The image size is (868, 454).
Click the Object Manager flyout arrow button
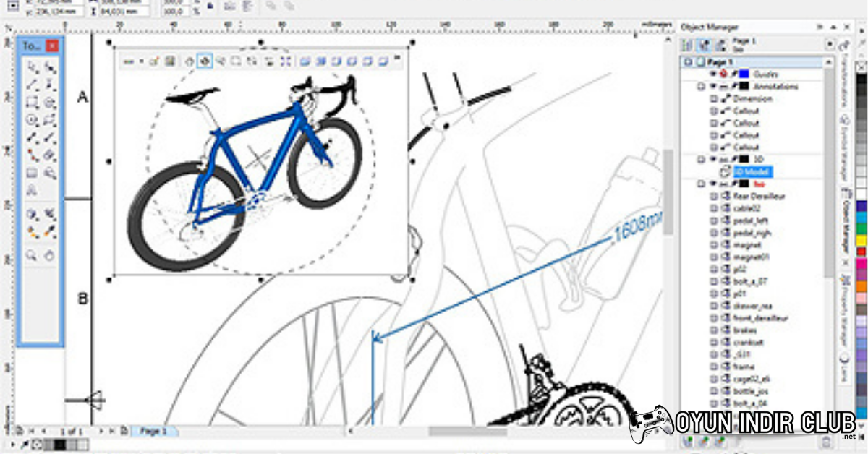[820, 27]
